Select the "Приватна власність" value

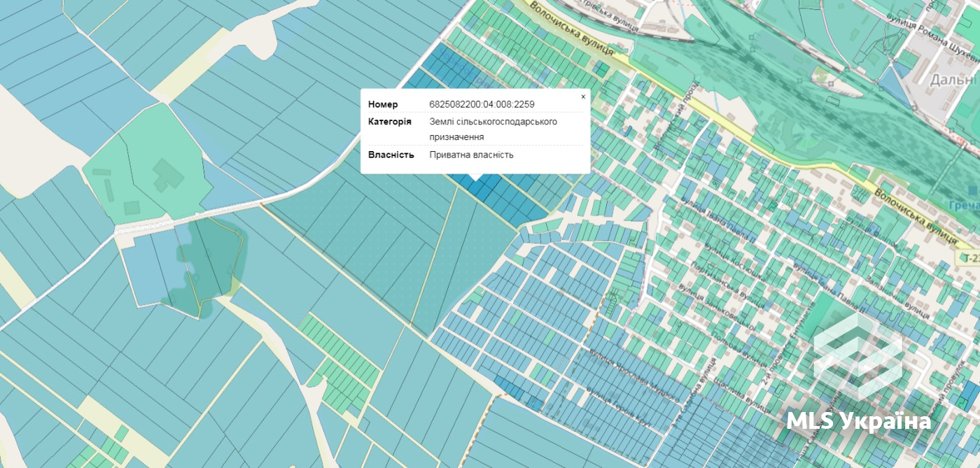[472, 155]
